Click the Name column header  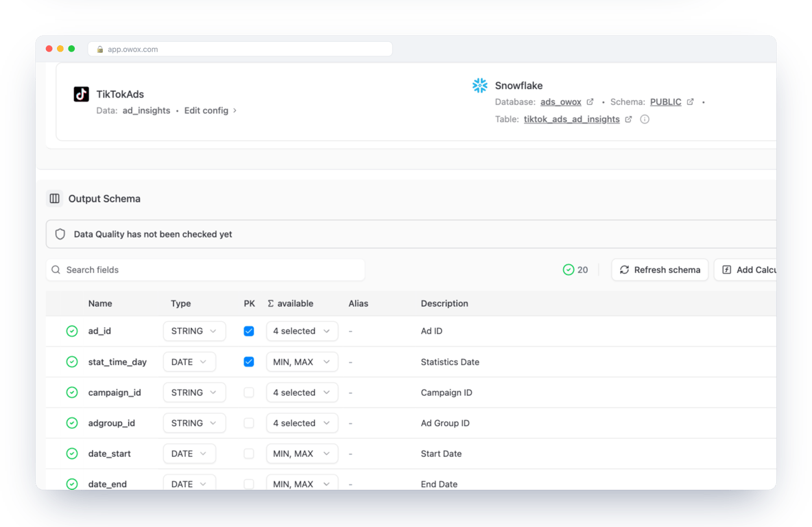pos(100,304)
